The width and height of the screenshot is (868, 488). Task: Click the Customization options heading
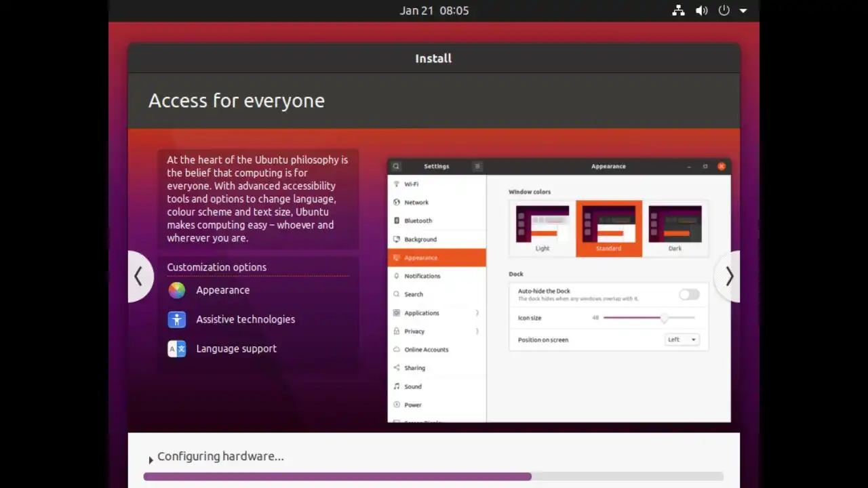(217, 267)
